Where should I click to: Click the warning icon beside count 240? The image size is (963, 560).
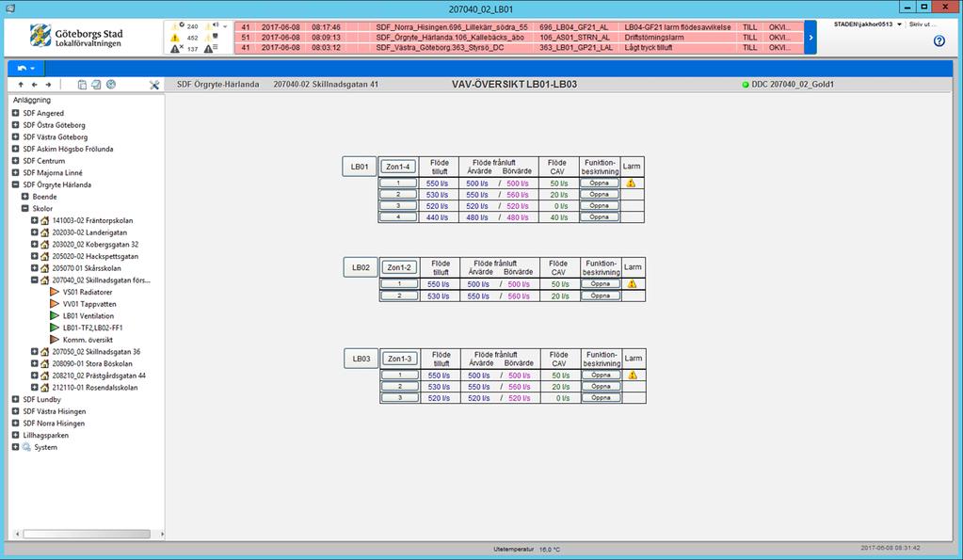177,25
